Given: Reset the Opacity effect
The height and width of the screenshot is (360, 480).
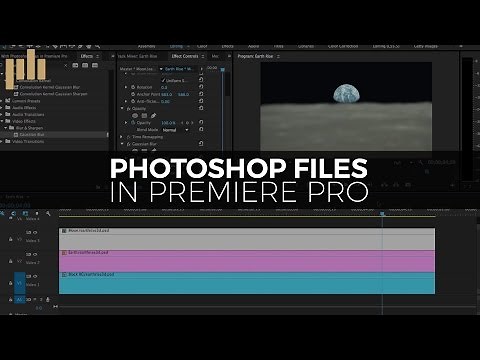Looking at the screenshot, I should pyautogui.click(x=201, y=108).
